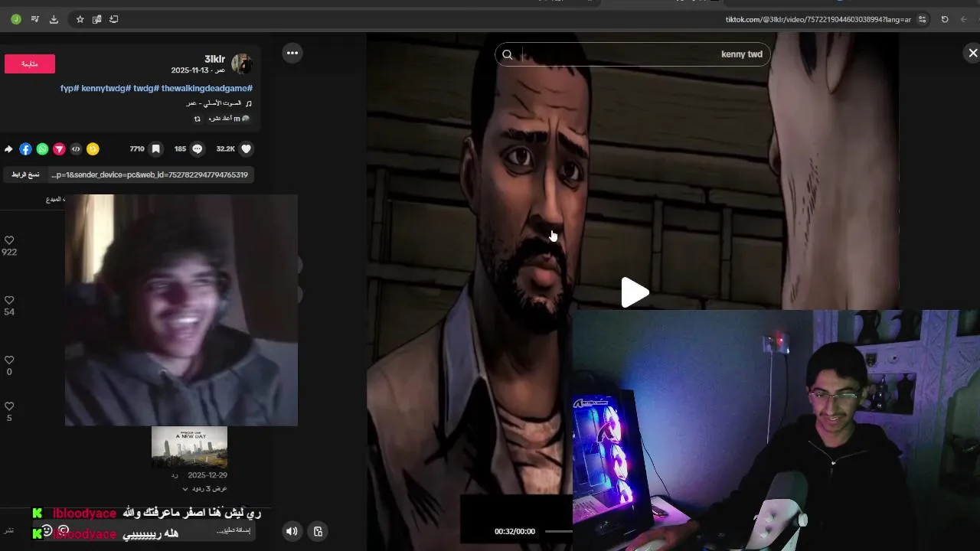The image size is (980, 551).
Task: Close the video viewer with the X
Action: 972,53
